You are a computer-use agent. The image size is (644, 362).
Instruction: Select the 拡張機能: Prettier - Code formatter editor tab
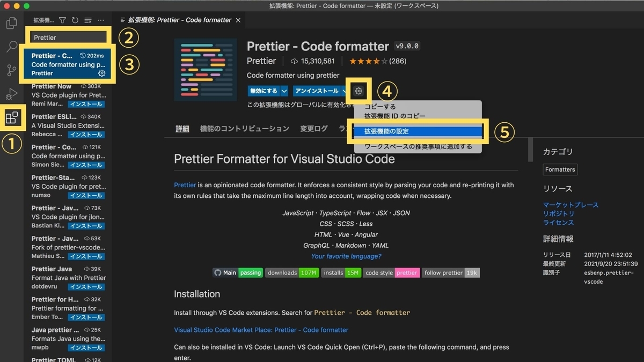(179, 20)
